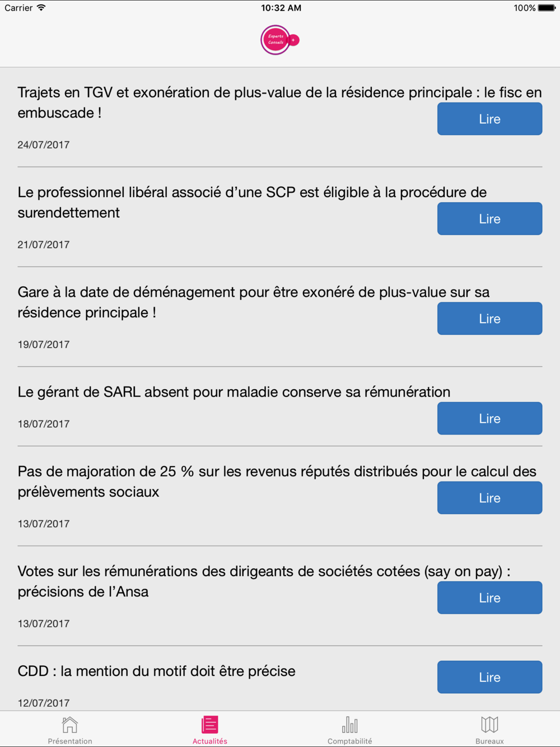Image resolution: width=560 pixels, height=747 pixels.
Task: Tap the Actualités news icon
Action: [210, 725]
